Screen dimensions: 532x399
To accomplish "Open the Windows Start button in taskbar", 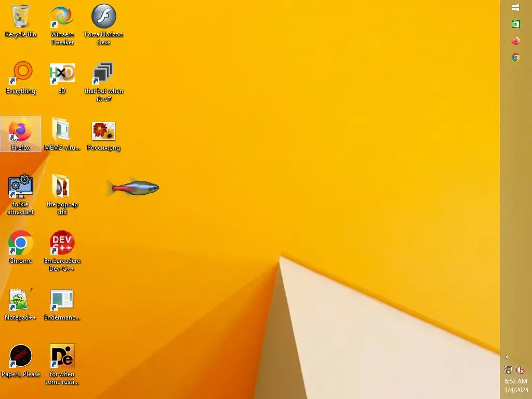I will pyautogui.click(x=515, y=7).
